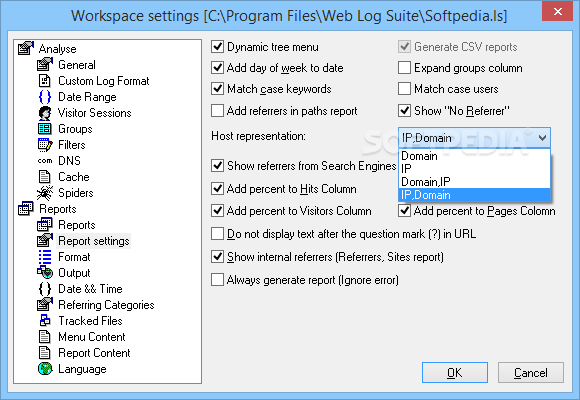Open Custom Log Format settings page
The height and width of the screenshot is (400, 580).
[x=104, y=81]
